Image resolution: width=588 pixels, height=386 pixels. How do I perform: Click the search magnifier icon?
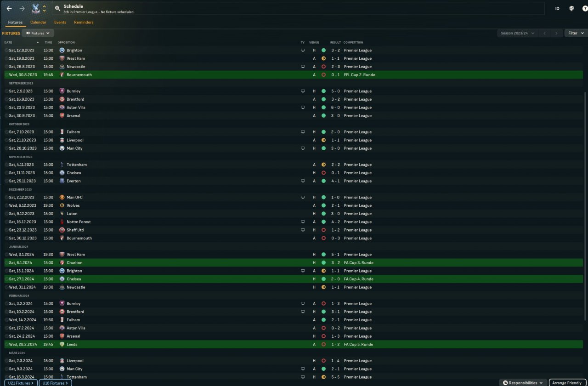click(x=57, y=9)
